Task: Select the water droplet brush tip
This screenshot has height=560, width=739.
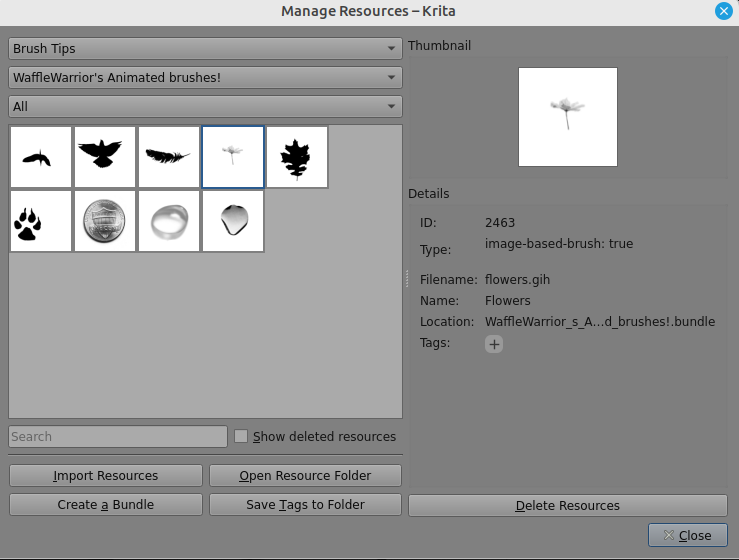Action: click(x=169, y=221)
